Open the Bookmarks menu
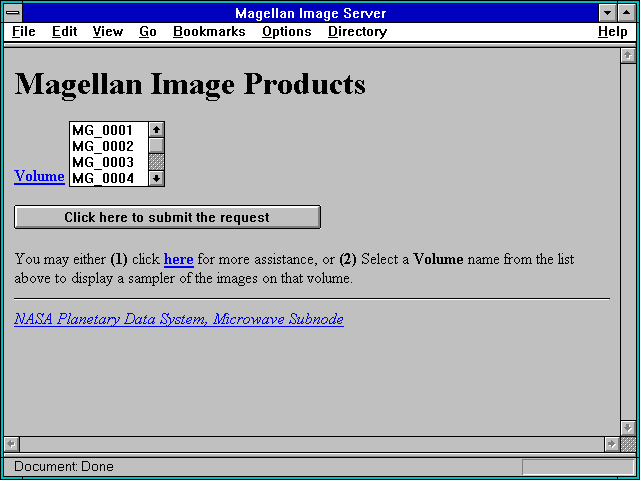This screenshot has height=480, width=640. (x=209, y=32)
